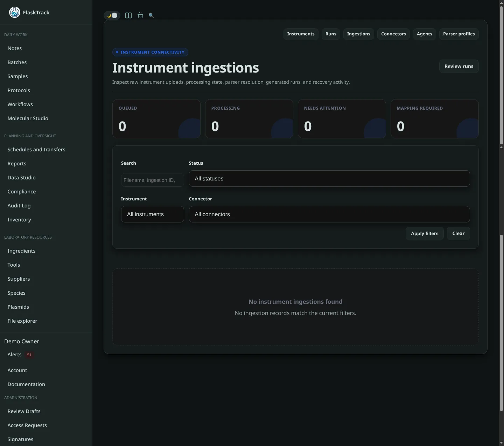Screen dimensions: 504x446
Task: Open the Audit Log
Action: pos(19,206)
